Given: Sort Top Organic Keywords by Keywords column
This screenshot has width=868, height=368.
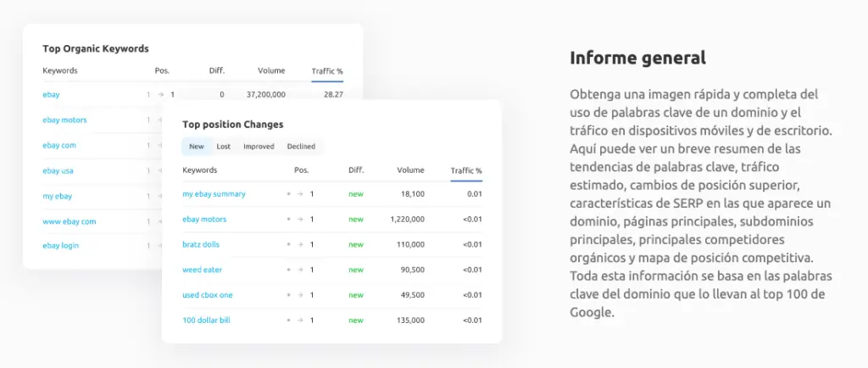Looking at the screenshot, I should (x=60, y=71).
